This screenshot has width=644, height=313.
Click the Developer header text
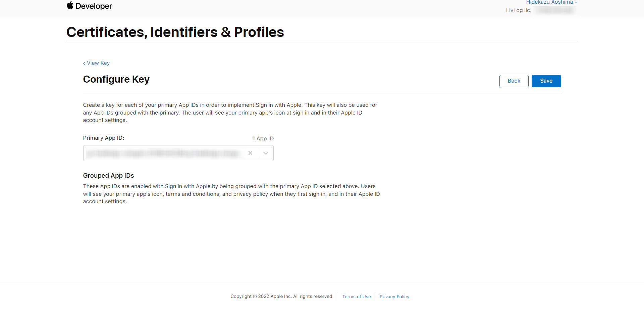tap(94, 6)
